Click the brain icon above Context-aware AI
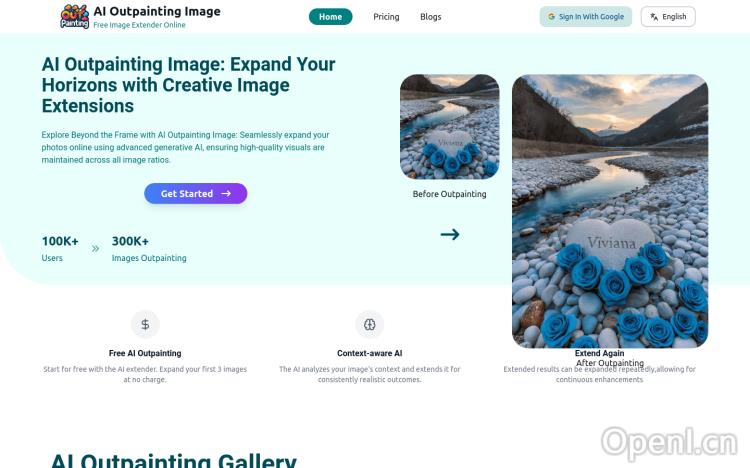The image size is (750, 468). (369, 324)
